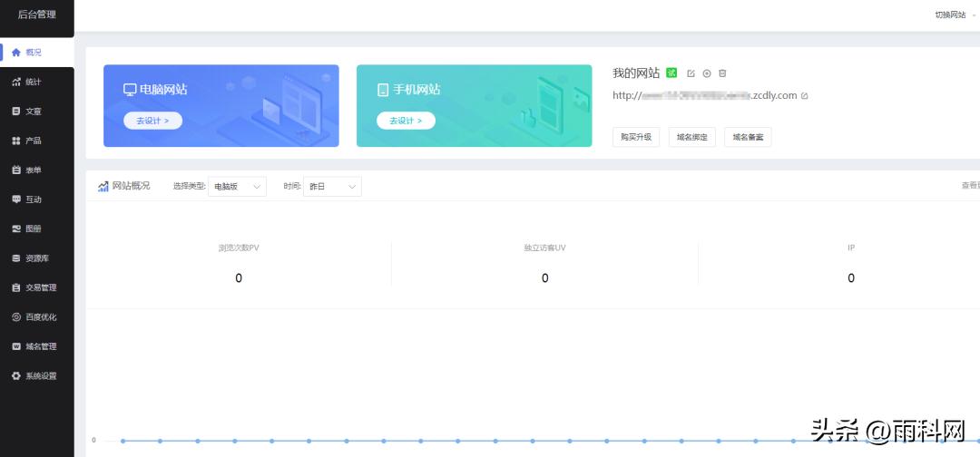Click the picture icon beside 图册
Viewport: 980px width, 457px height.
pos(16,228)
